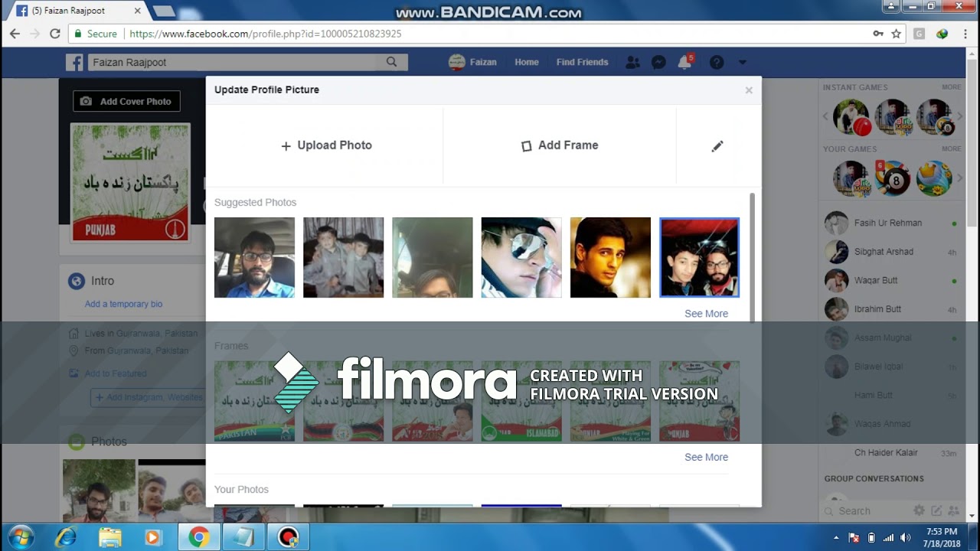Viewport: 980px width, 551px height.
Task: Open Friend Requests icon in navbar
Action: [x=632, y=63]
